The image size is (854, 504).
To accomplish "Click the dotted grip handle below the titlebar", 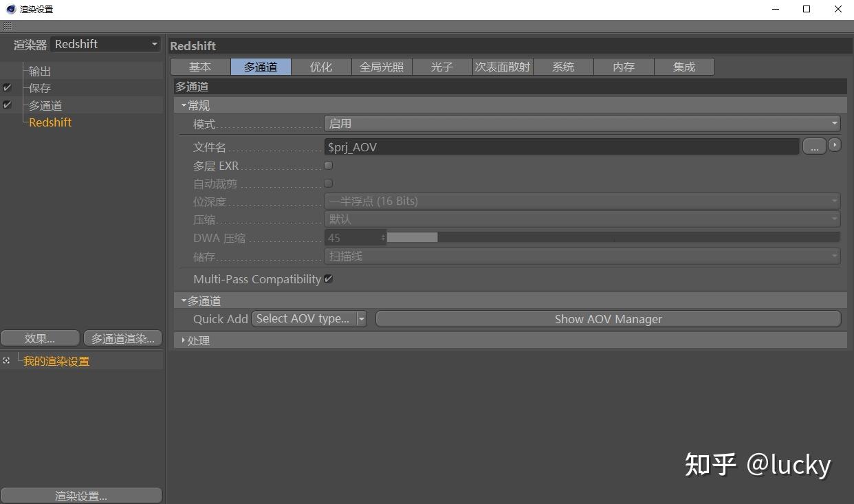I will (x=8, y=26).
